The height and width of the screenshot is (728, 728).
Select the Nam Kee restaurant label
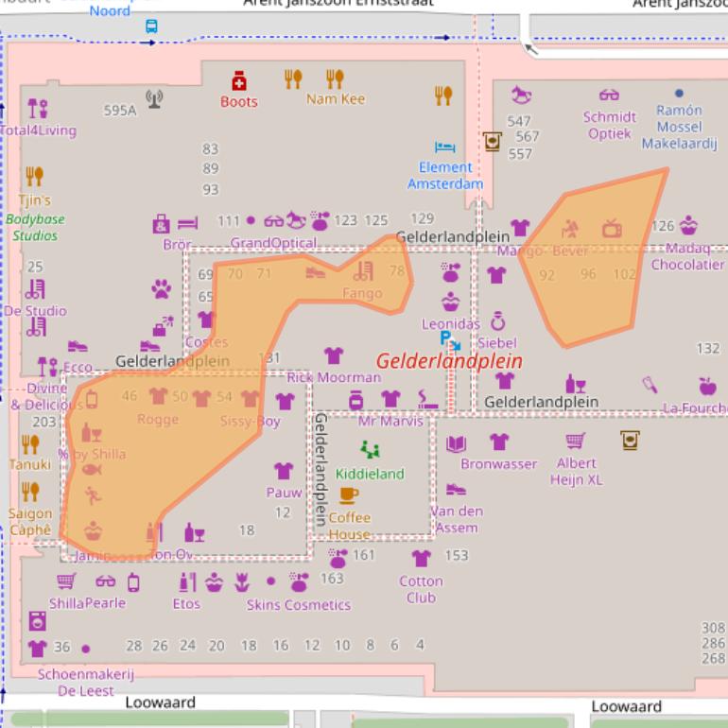pos(335,99)
